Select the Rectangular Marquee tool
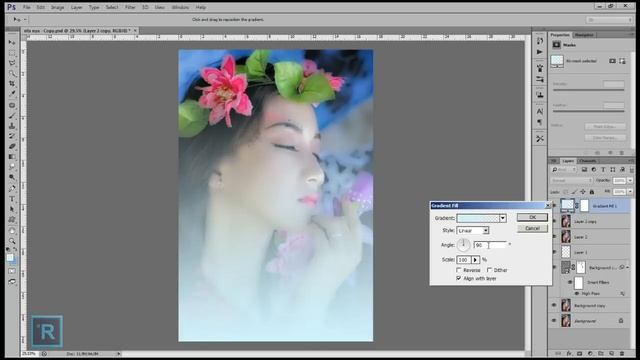Image resolution: width=640 pixels, height=360 pixels. click(x=12, y=53)
